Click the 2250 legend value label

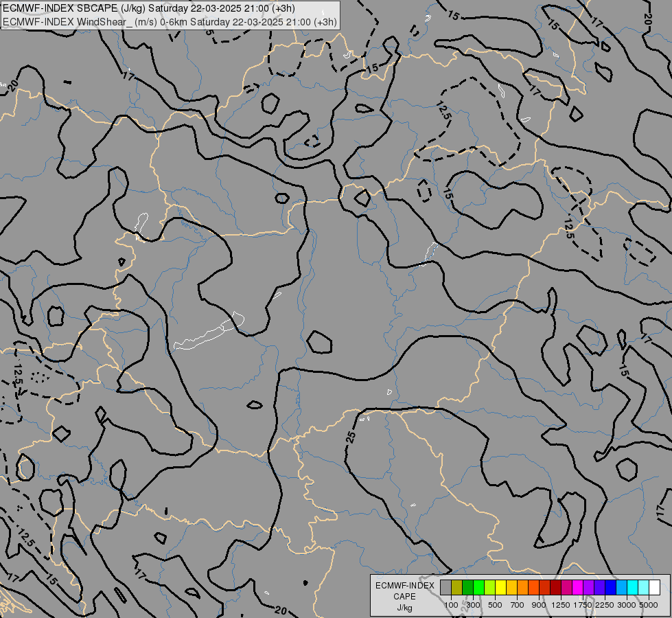pyautogui.click(x=605, y=605)
